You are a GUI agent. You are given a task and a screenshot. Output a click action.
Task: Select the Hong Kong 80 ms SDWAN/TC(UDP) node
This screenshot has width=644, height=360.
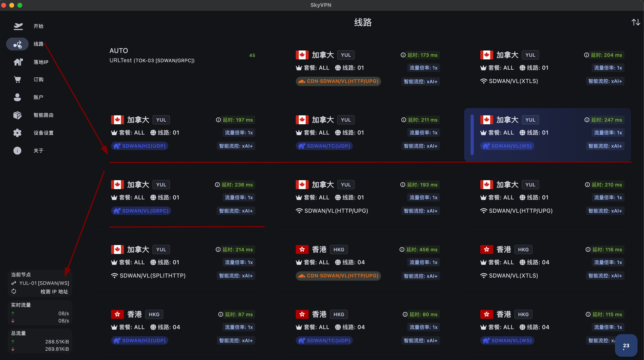367,327
